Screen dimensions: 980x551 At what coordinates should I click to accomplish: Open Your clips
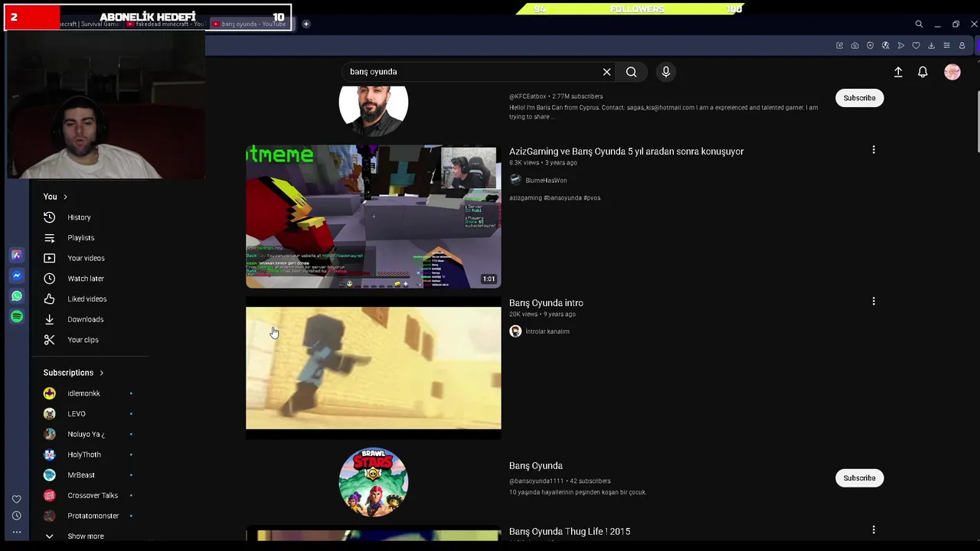coord(83,340)
